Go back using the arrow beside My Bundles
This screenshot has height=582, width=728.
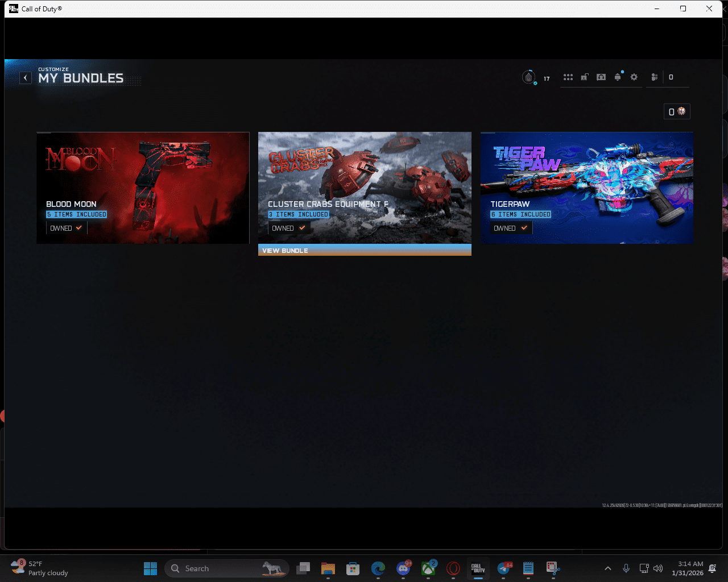click(26, 78)
